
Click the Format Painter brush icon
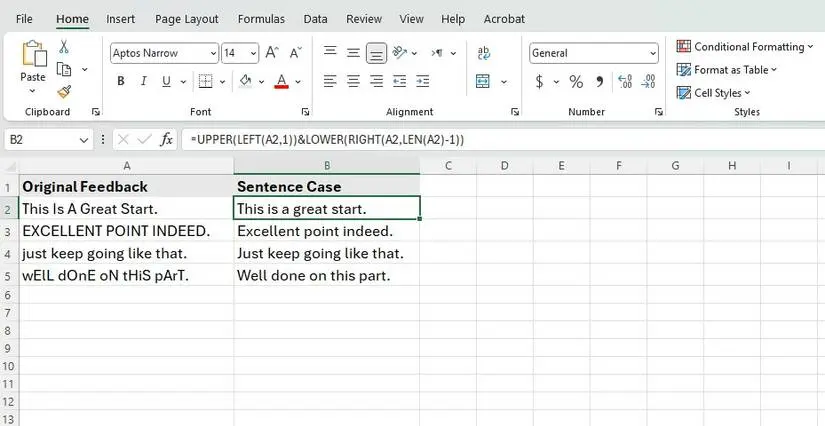click(64, 92)
